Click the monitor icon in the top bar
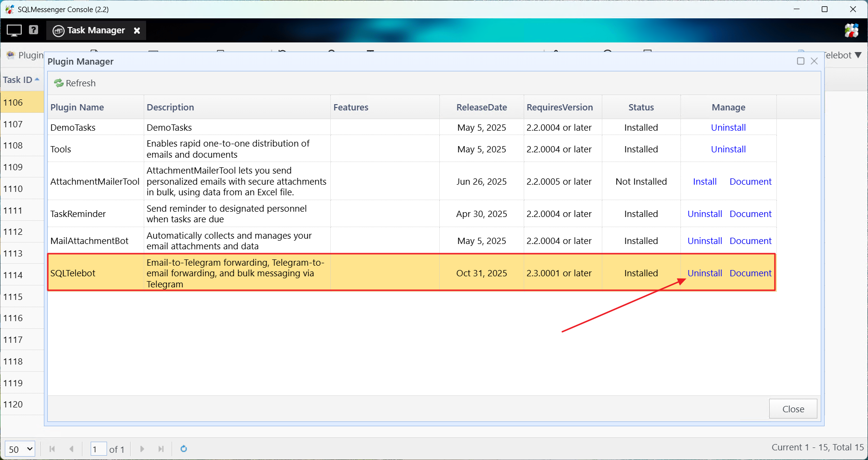The image size is (868, 460). pyautogui.click(x=14, y=30)
